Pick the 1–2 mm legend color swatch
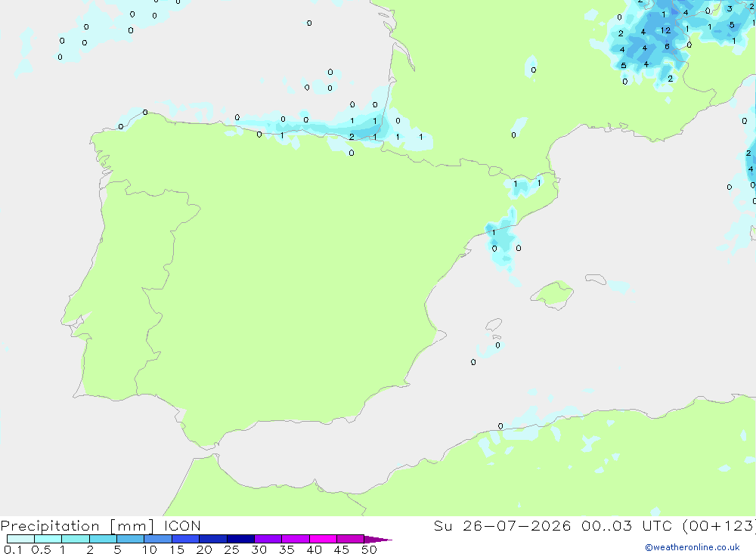 [x=76, y=539]
